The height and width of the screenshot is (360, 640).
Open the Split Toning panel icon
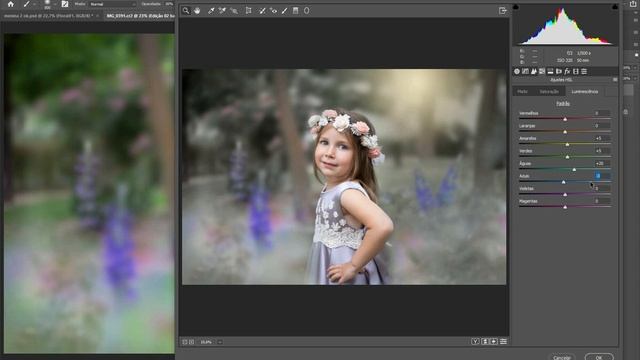coord(550,71)
